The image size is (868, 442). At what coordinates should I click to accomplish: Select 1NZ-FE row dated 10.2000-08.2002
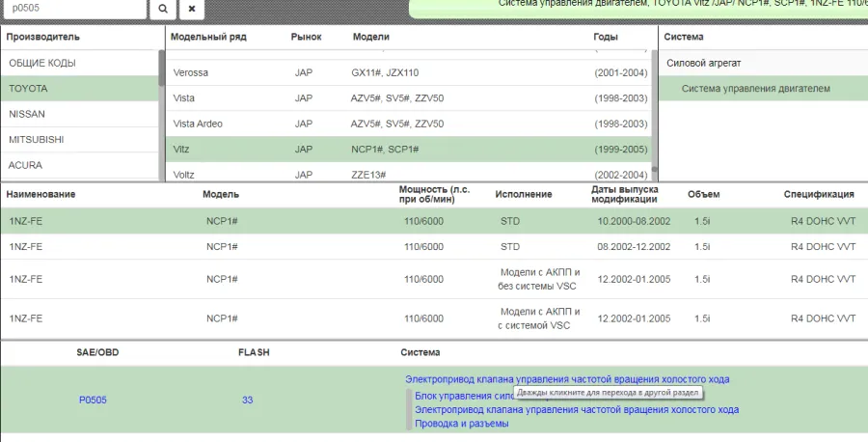(434, 221)
